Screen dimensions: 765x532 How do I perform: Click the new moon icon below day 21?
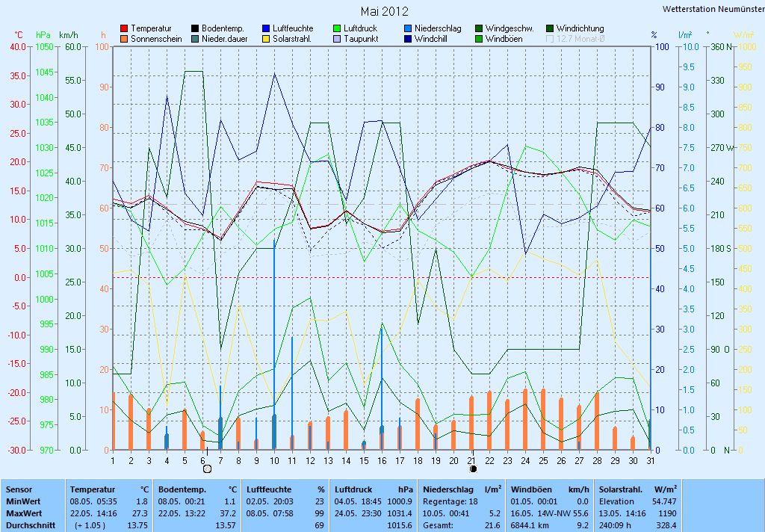pyautogui.click(x=473, y=468)
